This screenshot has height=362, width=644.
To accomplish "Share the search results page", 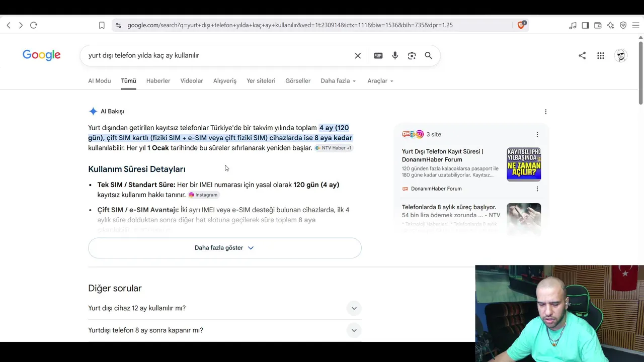I will click(582, 56).
